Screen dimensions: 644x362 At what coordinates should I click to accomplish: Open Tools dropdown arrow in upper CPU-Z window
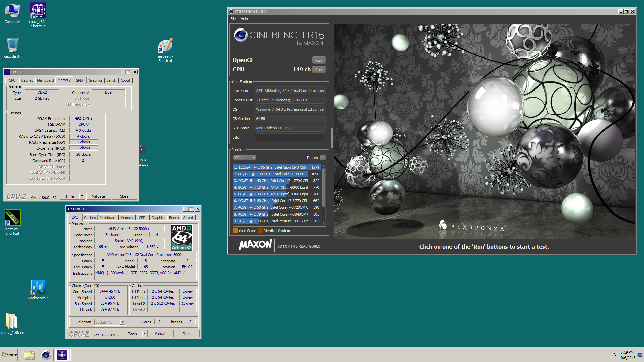(82, 197)
